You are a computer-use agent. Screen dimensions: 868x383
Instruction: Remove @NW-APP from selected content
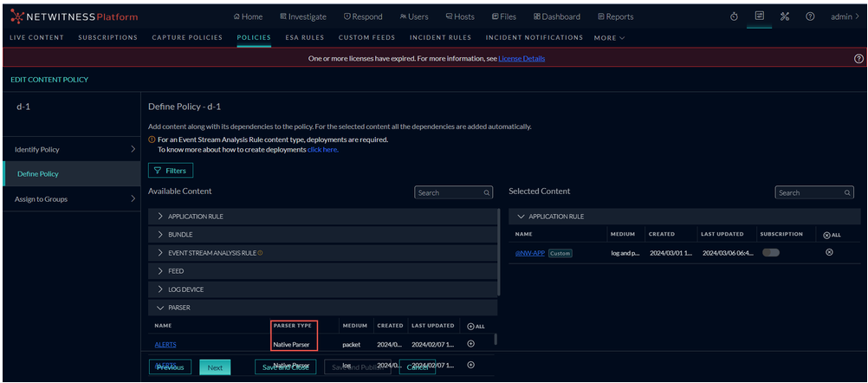pos(829,252)
